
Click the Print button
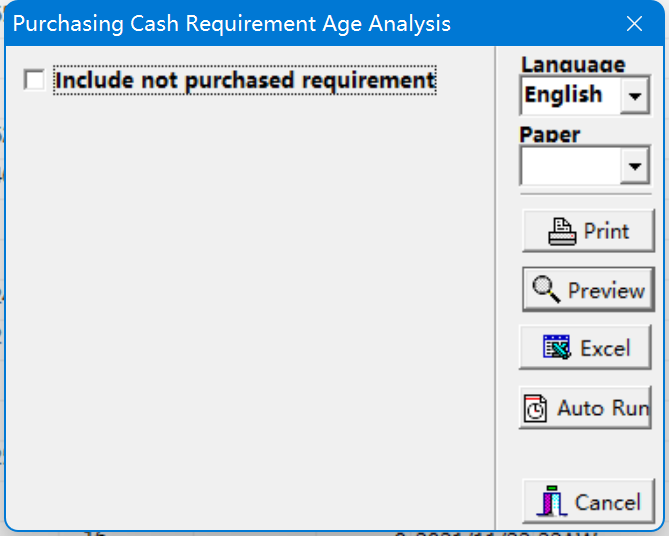(x=588, y=230)
